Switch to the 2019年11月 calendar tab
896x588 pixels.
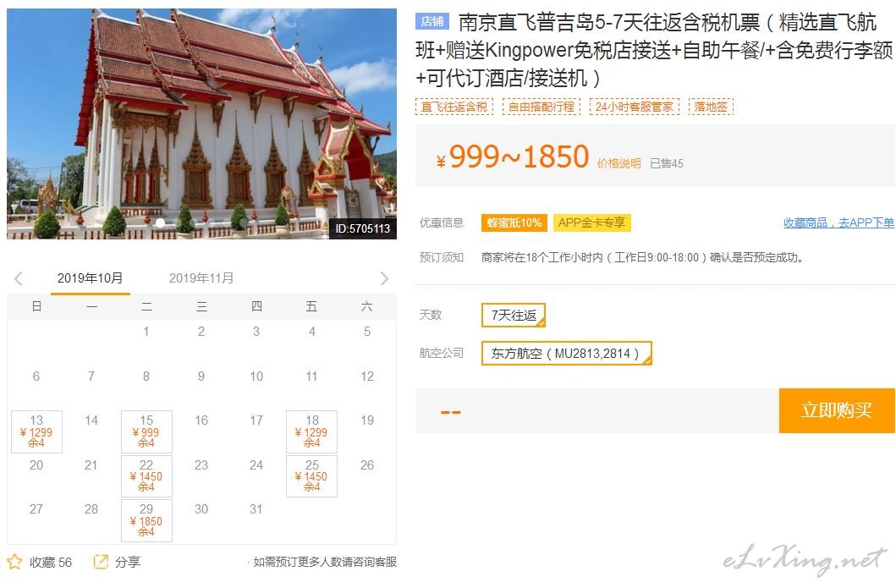click(201, 278)
